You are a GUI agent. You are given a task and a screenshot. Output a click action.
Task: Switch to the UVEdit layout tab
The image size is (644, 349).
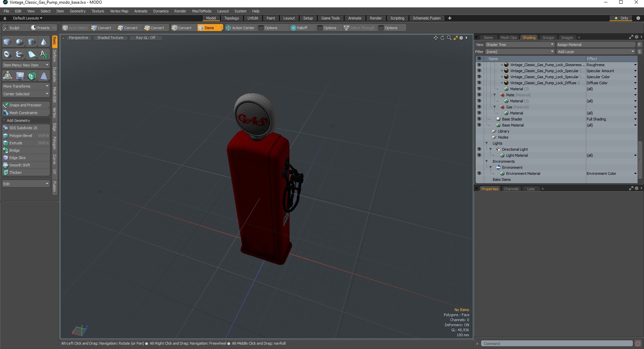tap(253, 18)
